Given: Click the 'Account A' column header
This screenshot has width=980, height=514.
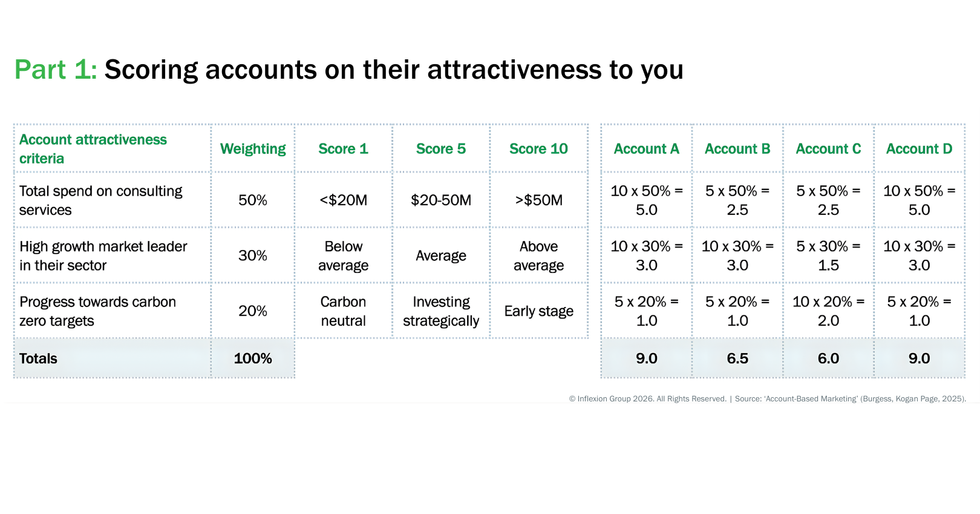Looking at the screenshot, I should click(x=646, y=149).
